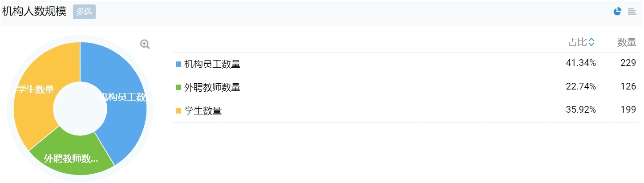Click the 126 count value

[628, 86]
